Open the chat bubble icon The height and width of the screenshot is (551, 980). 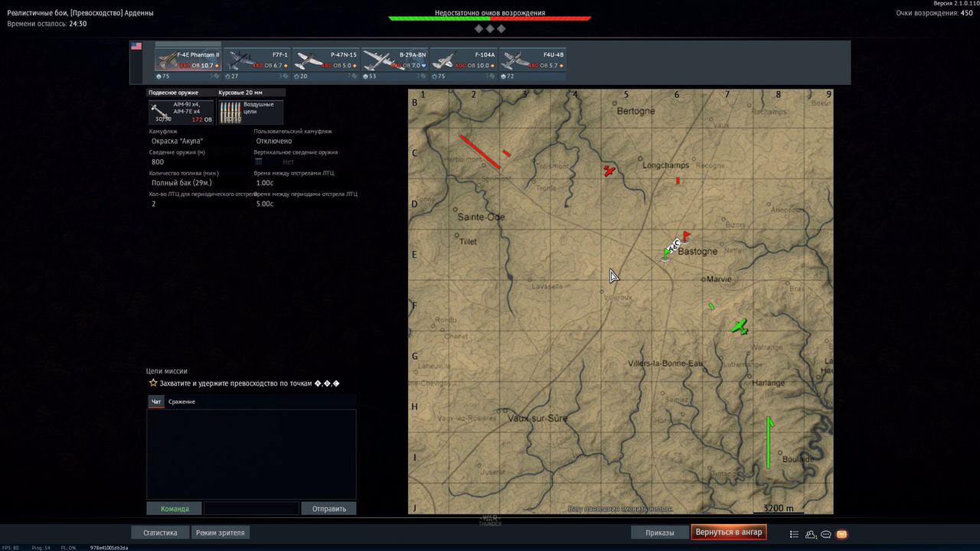pyautogui.click(x=826, y=534)
